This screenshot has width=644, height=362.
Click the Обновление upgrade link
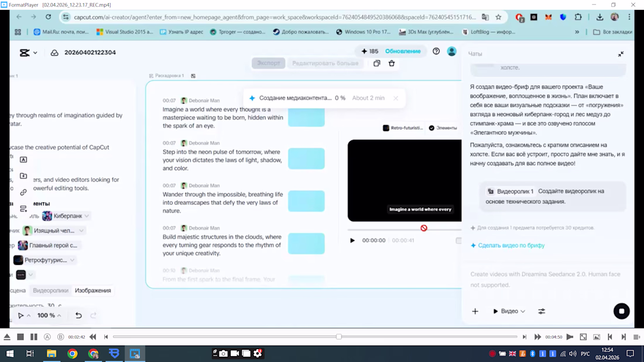tap(403, 51)
